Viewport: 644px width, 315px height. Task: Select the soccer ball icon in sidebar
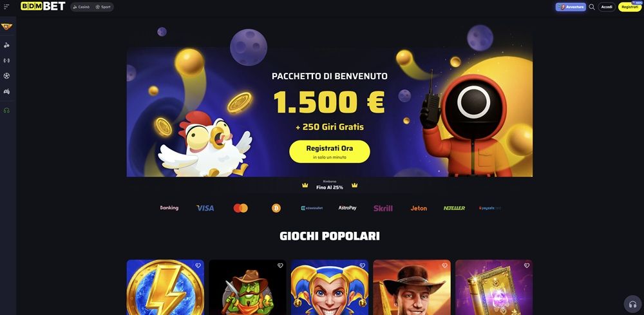6,76
